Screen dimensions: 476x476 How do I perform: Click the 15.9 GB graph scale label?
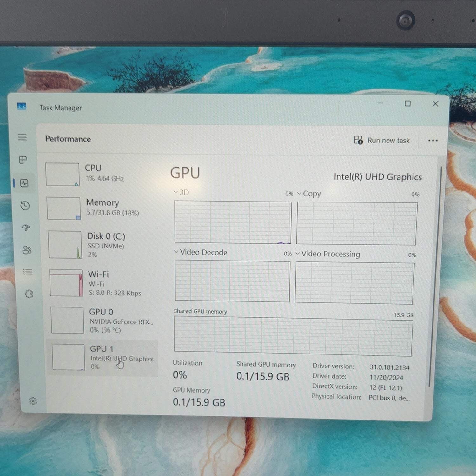[403, 315]
